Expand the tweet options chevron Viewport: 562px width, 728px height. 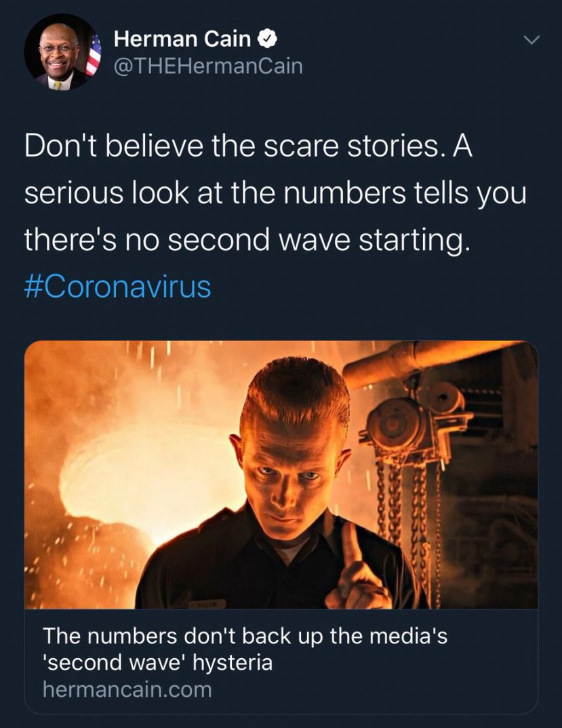click(x=531, y=40)
